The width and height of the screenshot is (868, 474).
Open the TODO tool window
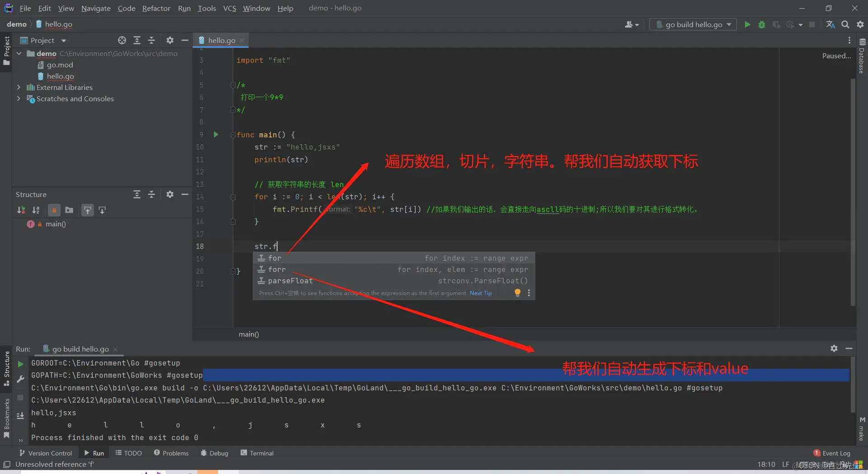[x=129, y=453]
